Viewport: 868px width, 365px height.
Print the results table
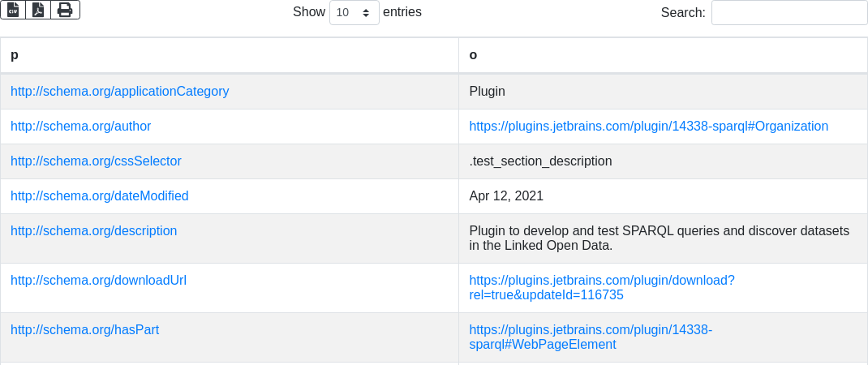pyautogui.click(x=65, y=10)
